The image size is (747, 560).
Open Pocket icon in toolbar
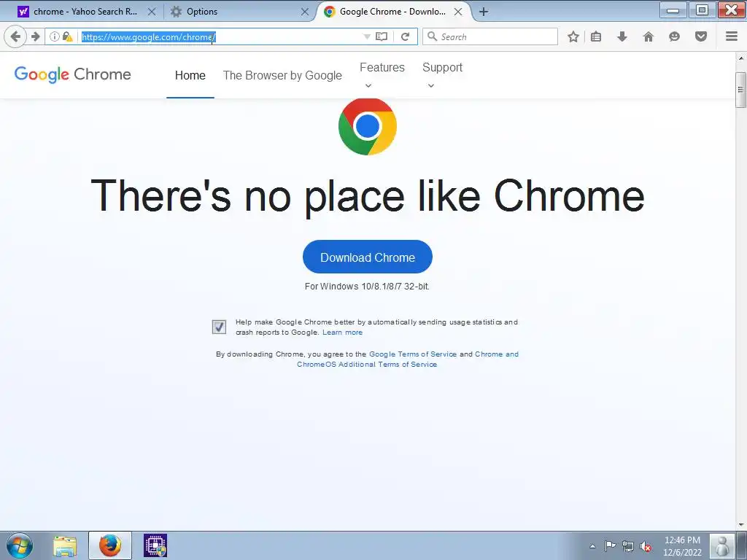[x=701, y=36]
